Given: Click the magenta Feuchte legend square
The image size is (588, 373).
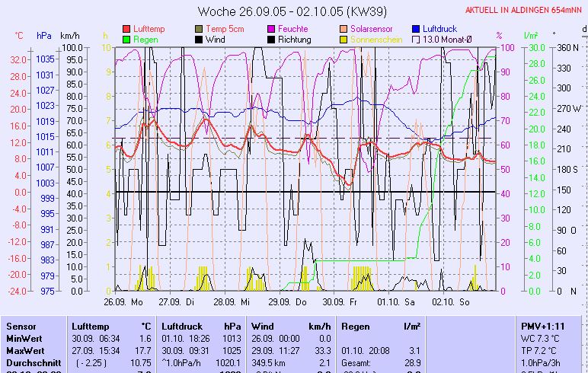Looking at the screenshot, I should [x=272, y=29].
